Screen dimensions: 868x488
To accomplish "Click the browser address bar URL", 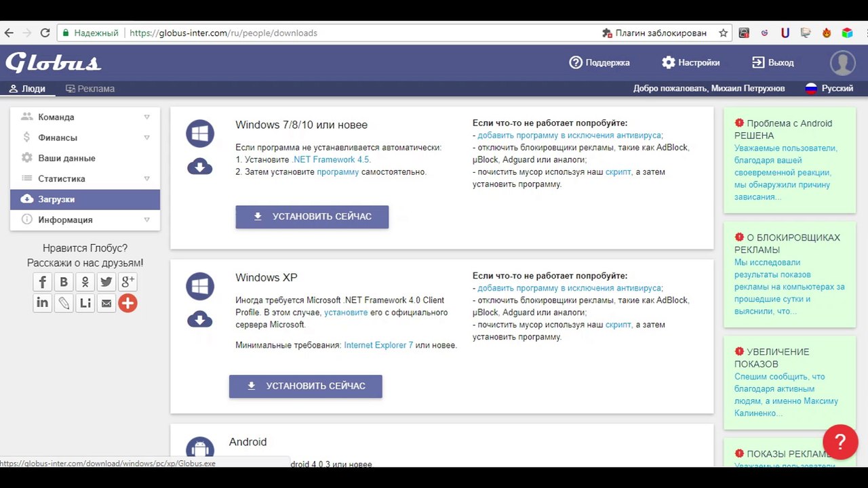I will (223, 33).
